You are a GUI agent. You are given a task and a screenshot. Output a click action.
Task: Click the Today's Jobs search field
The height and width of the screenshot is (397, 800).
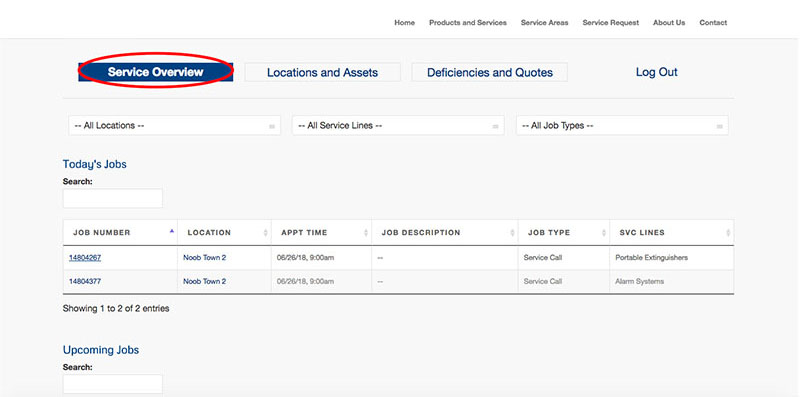point(113,198)
